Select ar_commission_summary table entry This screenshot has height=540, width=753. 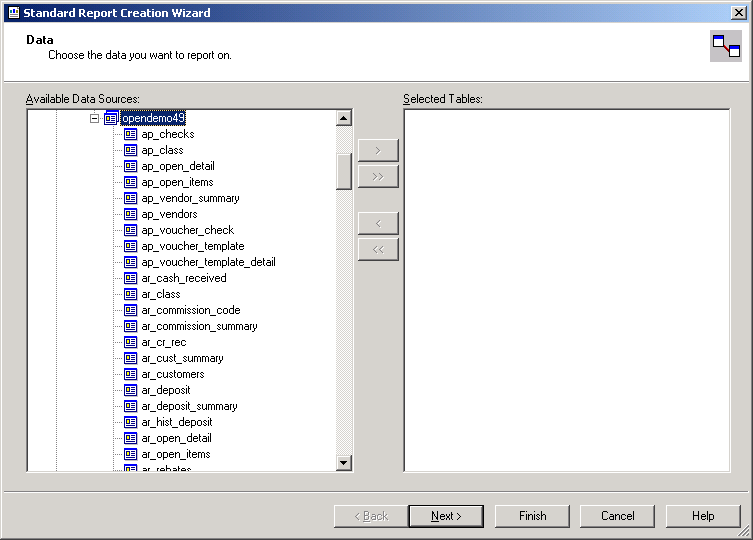[199, 326]
